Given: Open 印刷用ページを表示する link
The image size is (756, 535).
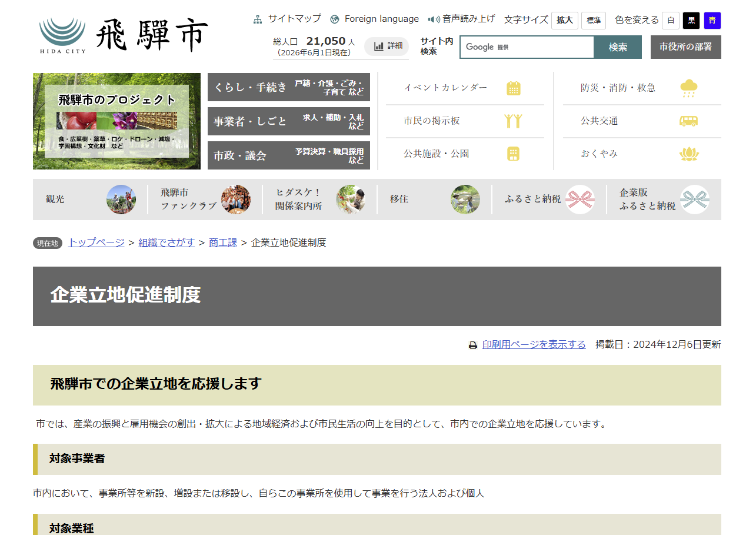Looking at the screenshot, I should pos(534,345).
